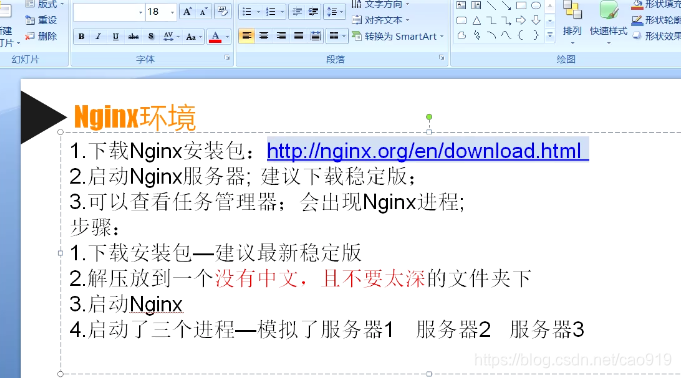
Task: Click the line 3.启动Nginx
Action: click(x=126, y=304)
